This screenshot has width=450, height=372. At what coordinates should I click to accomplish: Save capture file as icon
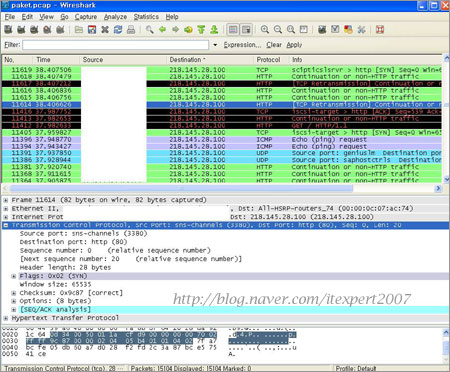92,30
